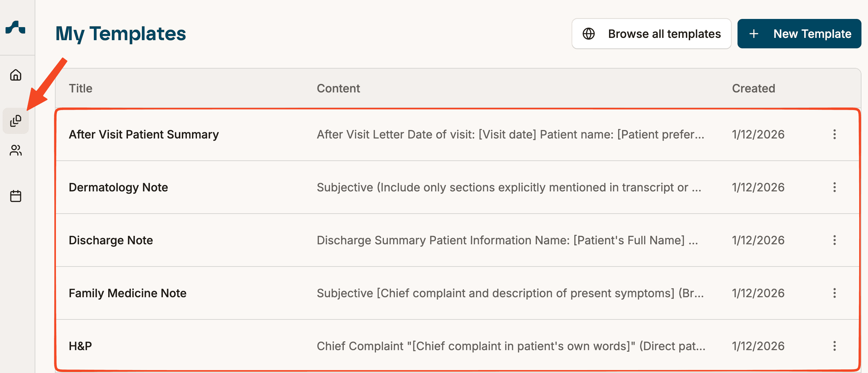Open options menu for Dermatology Note
The width and height of the screenshot is (868, 373).
pyautogui.click(x=834, y=187)
